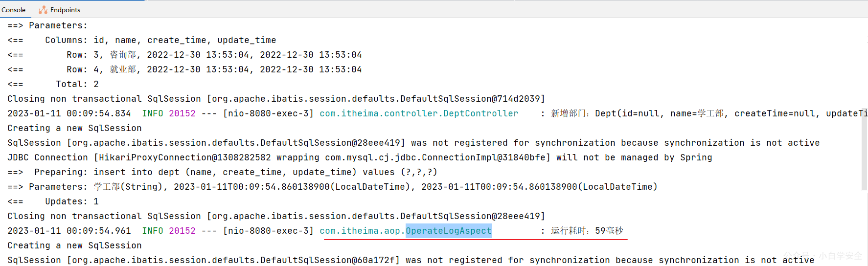The image size is (868, 266).
Task: Click the Row 3 咨询部 result line
Action: click(x=184, y=55)
